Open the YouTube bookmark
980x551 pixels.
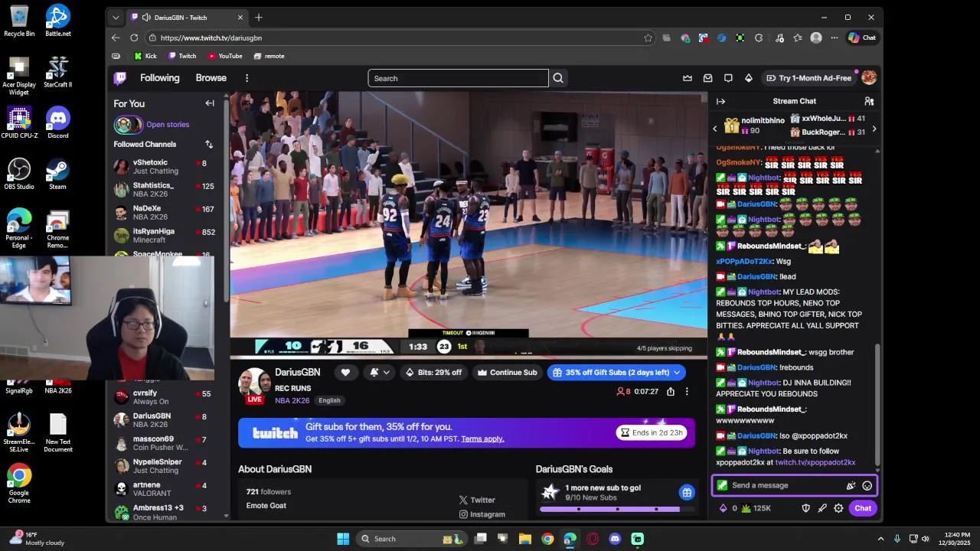pyautogui.click(x=224, y=56)
